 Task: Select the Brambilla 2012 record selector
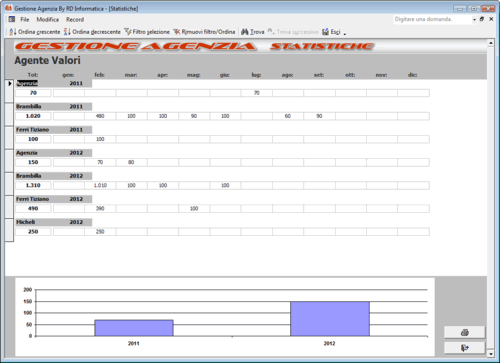coord(9,183)
